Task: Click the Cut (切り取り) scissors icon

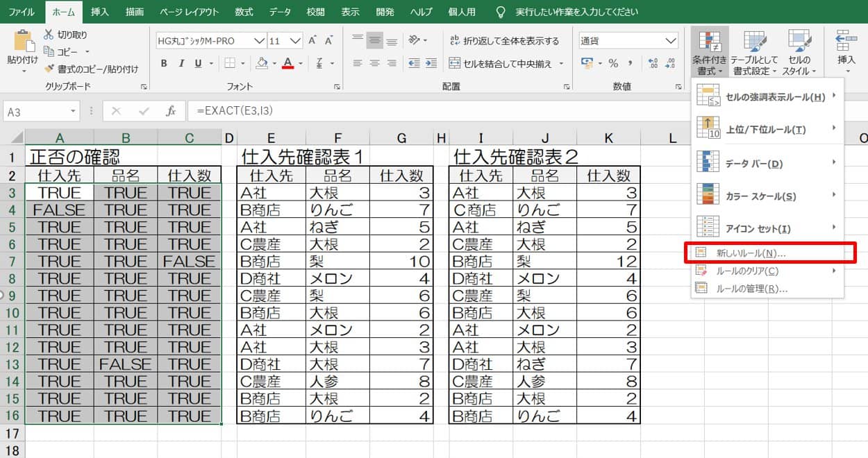Action: (x=49, y=35)
